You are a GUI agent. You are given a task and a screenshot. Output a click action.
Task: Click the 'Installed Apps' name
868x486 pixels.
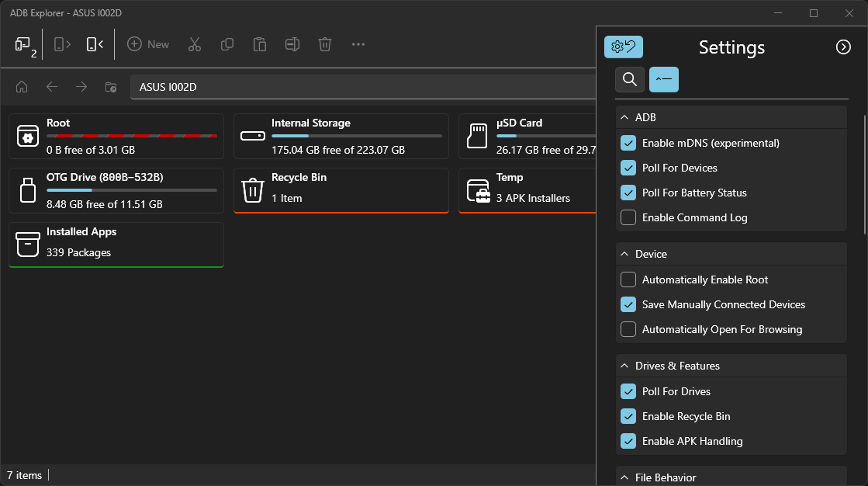pos(81,231)
